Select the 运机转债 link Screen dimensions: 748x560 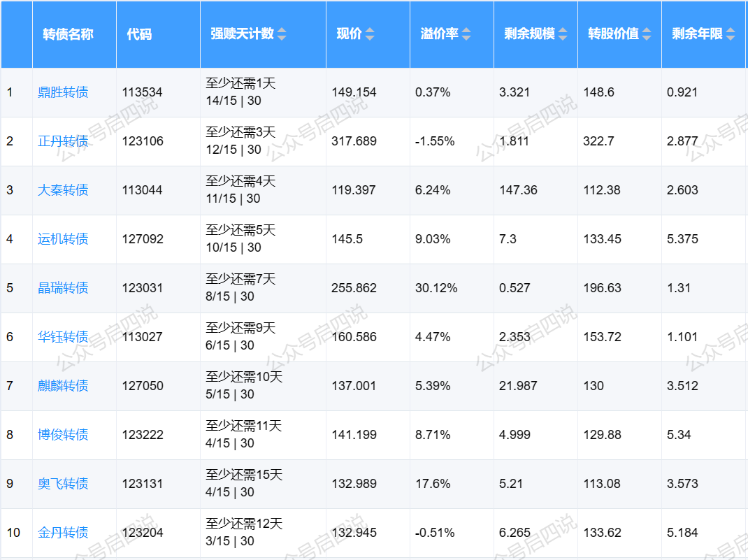pyautogui.click(x=63, y=239)
